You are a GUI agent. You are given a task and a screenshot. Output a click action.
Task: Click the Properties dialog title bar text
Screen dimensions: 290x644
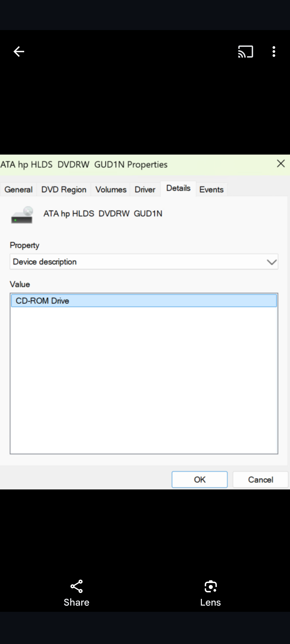click(84, 164)
